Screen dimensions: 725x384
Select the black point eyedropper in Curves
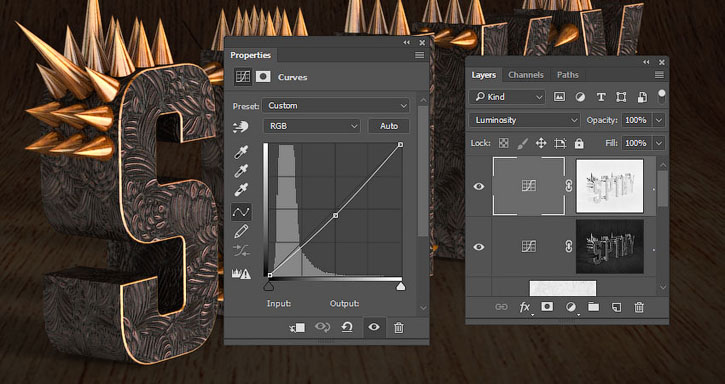[241, 152]
